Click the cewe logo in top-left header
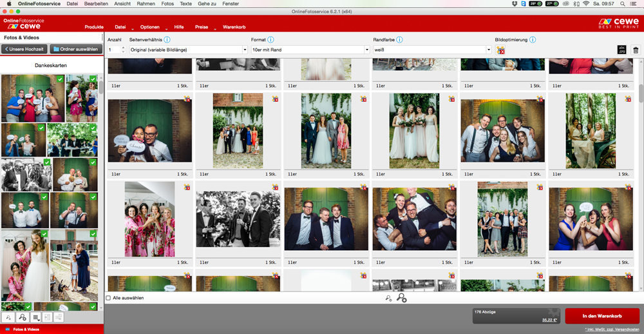Viewport: 644px width, 334px height. (x=24, y=23)
